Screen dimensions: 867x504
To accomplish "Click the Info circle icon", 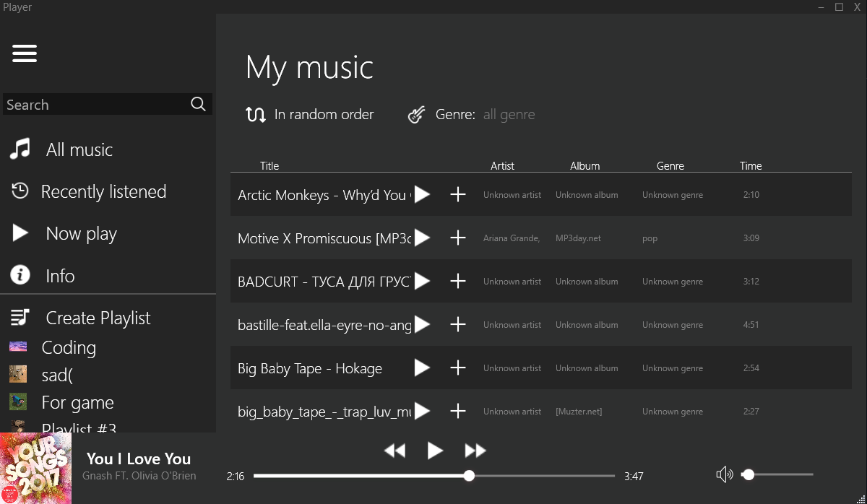I will (x=20, y=275).
